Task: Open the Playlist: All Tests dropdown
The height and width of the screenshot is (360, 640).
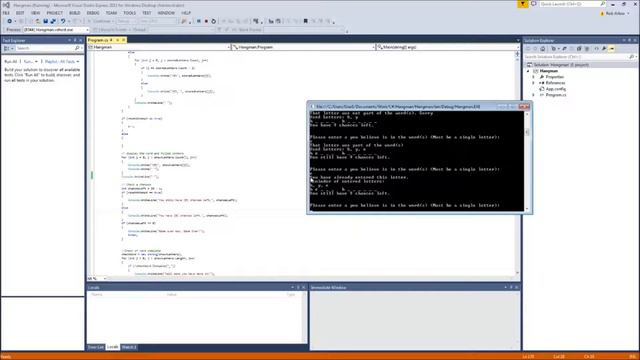Action: [x=62, y=62]
